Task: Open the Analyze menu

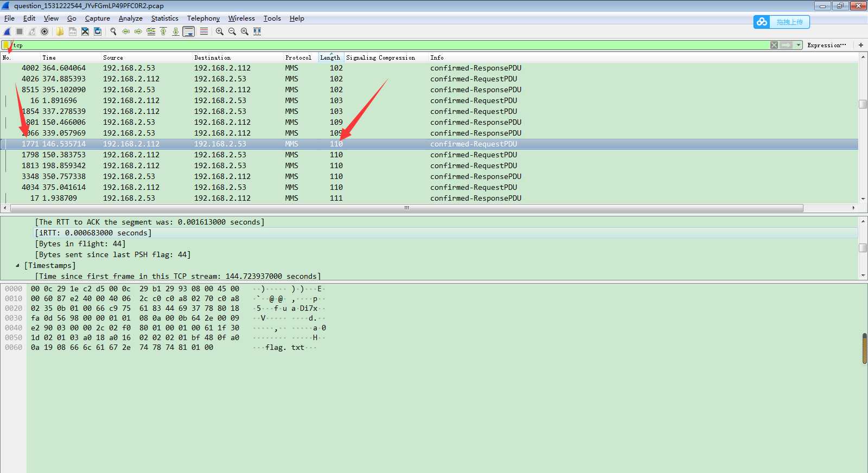Action: pos(131,18)
